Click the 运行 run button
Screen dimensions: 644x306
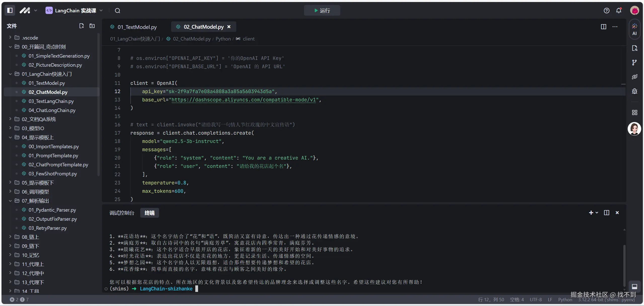[322, 11]
